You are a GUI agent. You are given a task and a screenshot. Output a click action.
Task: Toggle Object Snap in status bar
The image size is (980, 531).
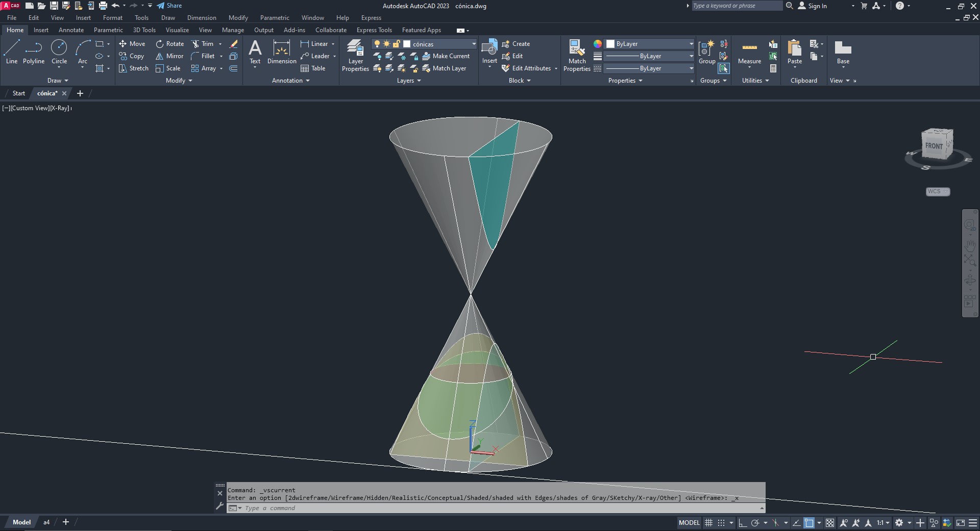[809, 523]
